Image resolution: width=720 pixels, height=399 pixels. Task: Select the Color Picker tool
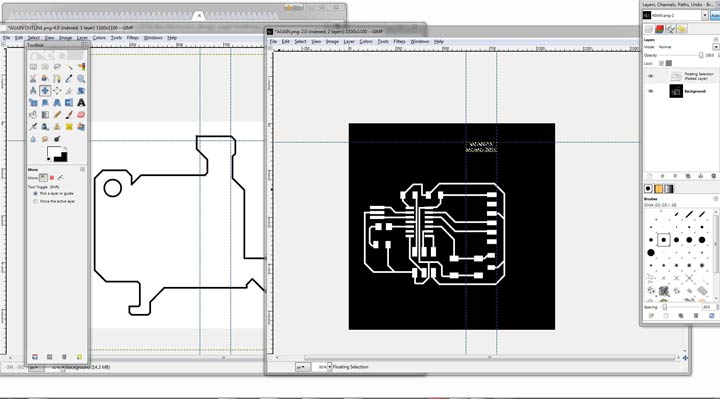[x=69, y=79]
